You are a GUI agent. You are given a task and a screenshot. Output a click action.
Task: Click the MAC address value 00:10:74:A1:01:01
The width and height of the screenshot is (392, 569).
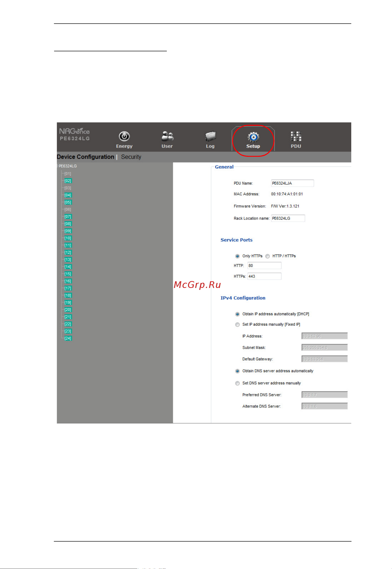click(x=287, y=194)
